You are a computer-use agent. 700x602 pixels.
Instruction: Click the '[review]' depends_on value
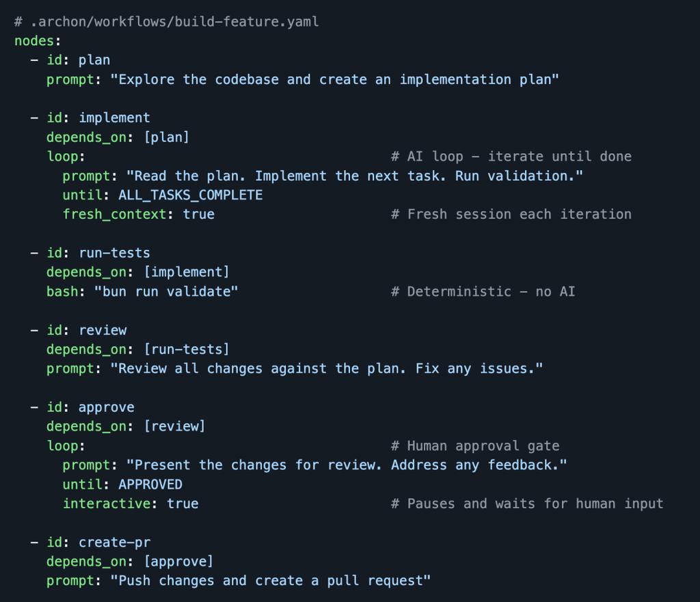click(174, 426)
